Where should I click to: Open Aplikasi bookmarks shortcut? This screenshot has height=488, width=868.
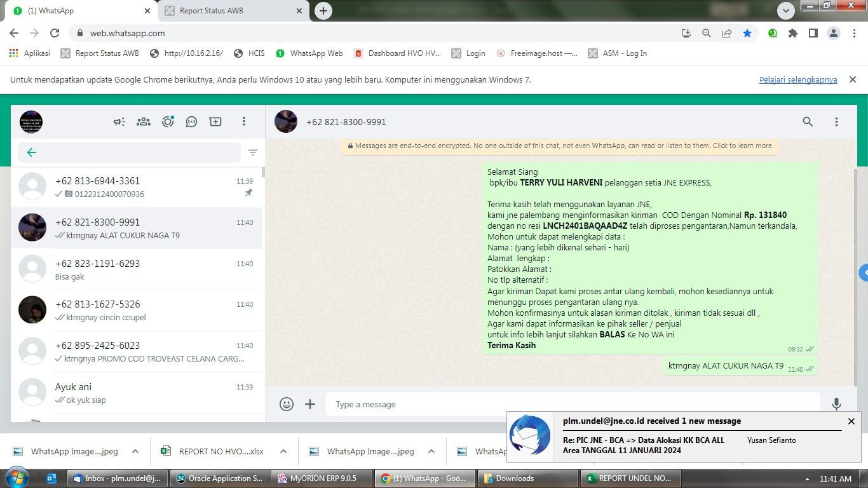(x=30, y=53)
